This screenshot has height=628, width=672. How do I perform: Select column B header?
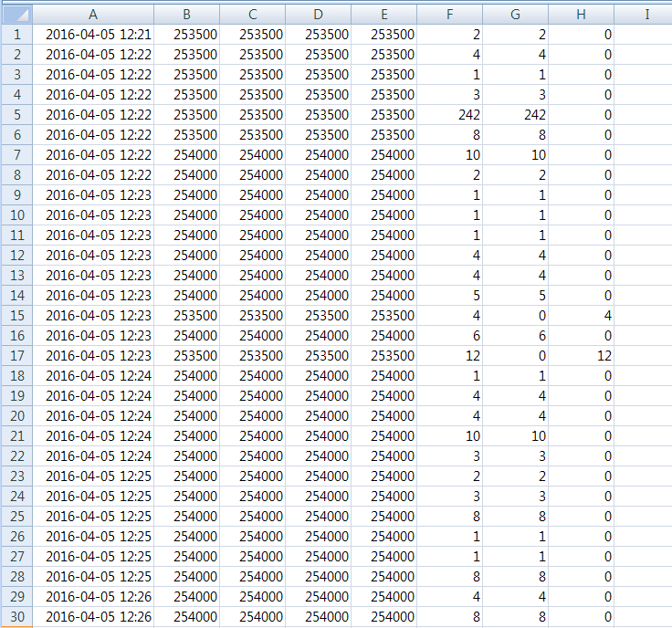click(186, 15)
